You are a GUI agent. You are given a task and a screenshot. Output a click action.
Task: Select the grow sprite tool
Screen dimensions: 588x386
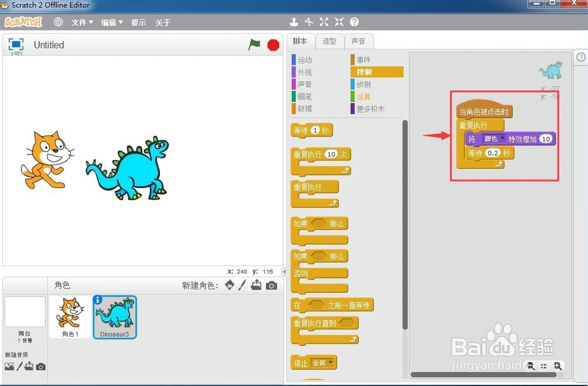point(324,22)
